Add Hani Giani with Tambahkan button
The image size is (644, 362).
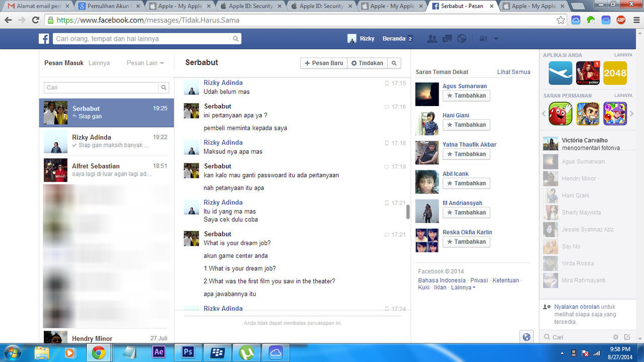click(x=466, y=125)
